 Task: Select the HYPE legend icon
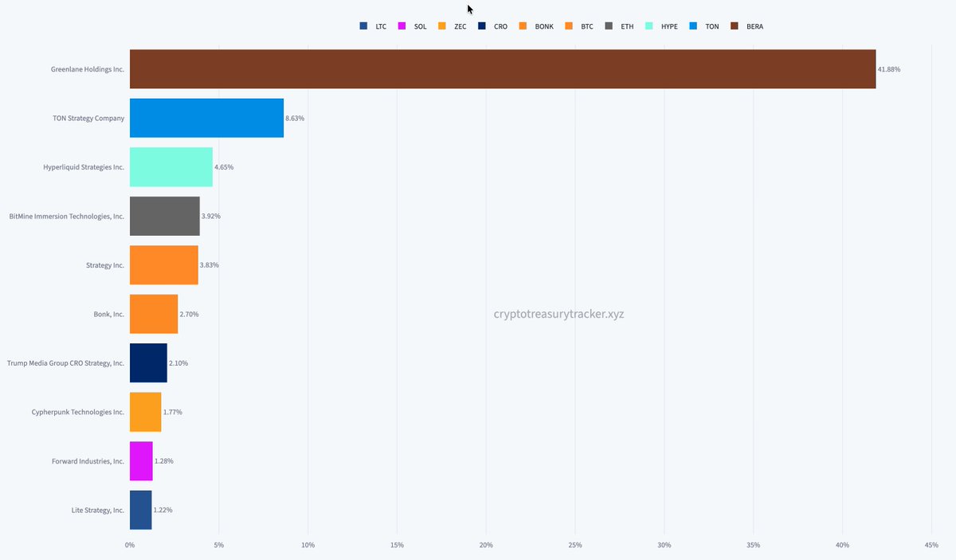(651, 26)
